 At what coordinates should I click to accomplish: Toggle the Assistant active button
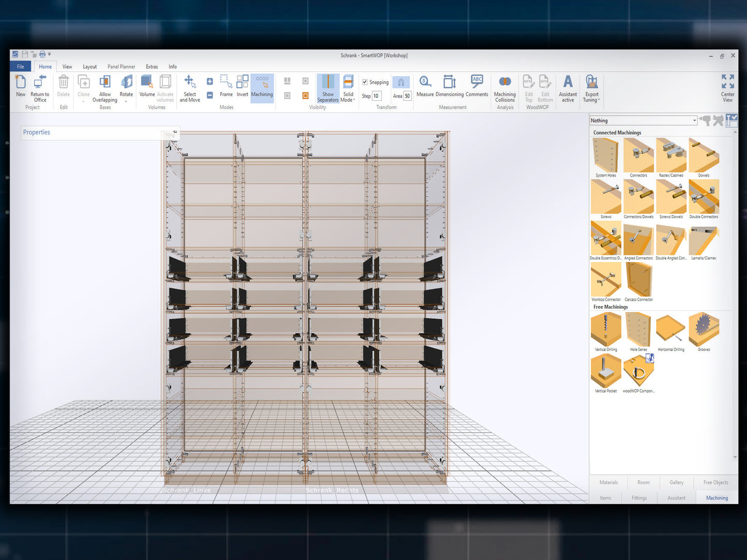[x=568, y=88]
